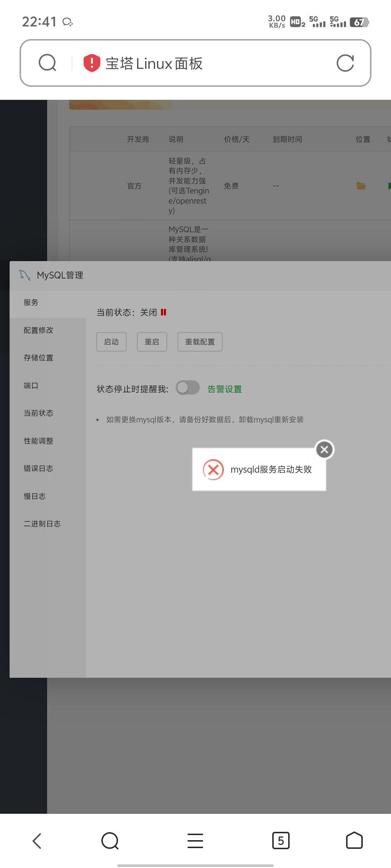Click the 位置 column header
This screenshot has height=868, width=391.
tap(363, 139)
